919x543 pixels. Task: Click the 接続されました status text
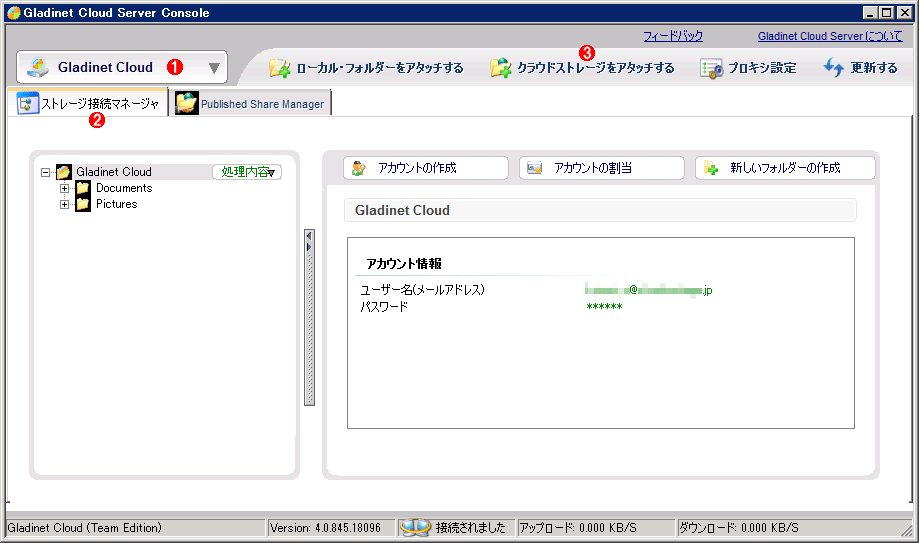click(470, 528)
